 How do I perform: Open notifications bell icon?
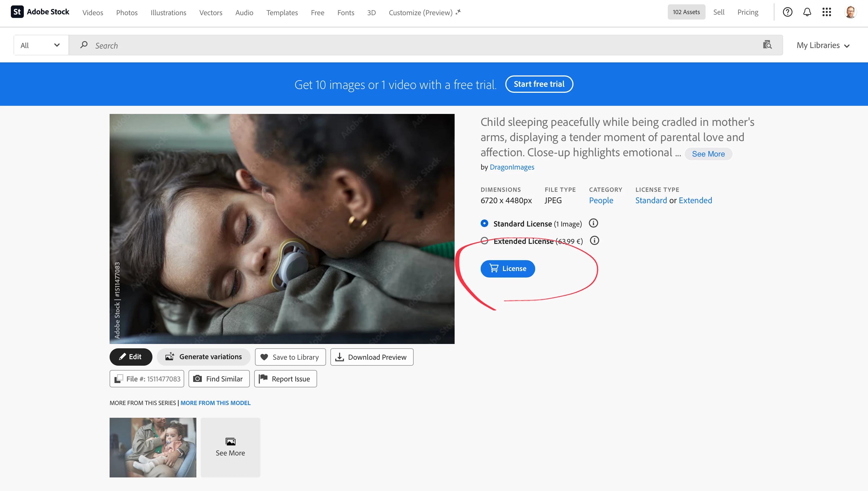(807, 12)
